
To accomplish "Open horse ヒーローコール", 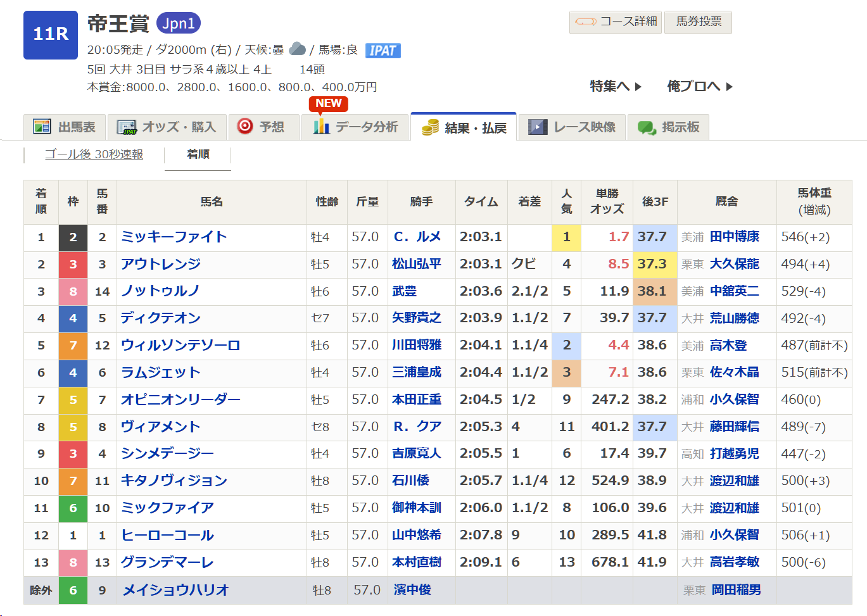I will (167, 535).
